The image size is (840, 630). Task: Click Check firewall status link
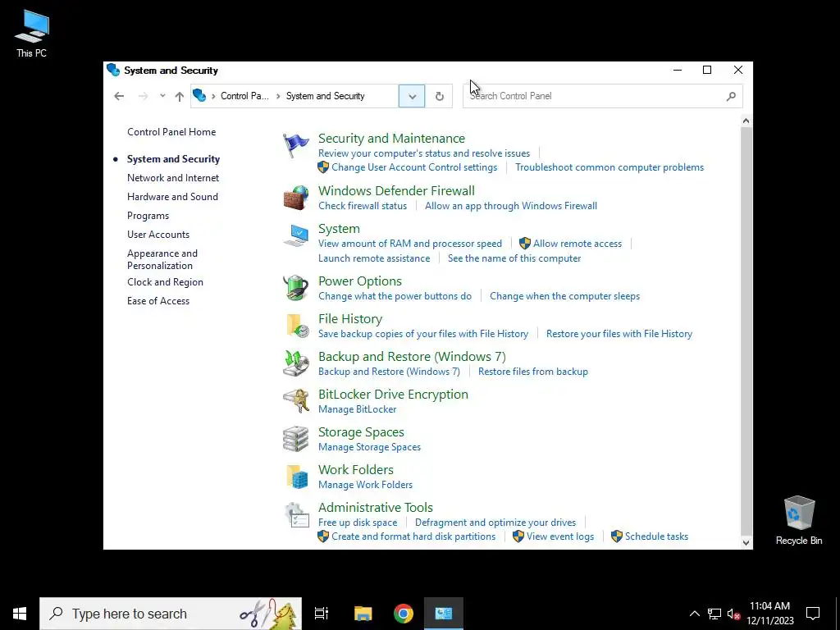(x=363, y=206)
